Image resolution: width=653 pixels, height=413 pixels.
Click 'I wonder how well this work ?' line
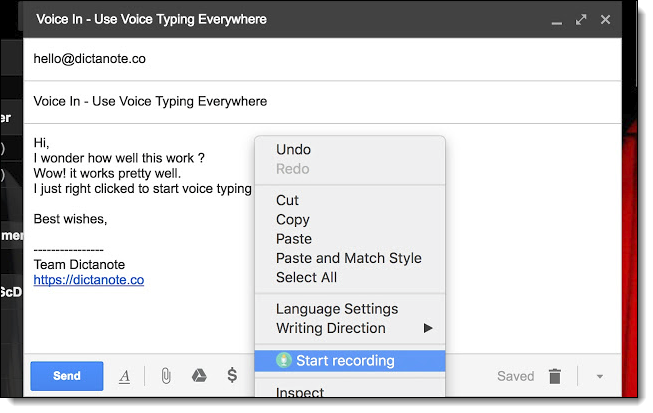coord(119,158)
